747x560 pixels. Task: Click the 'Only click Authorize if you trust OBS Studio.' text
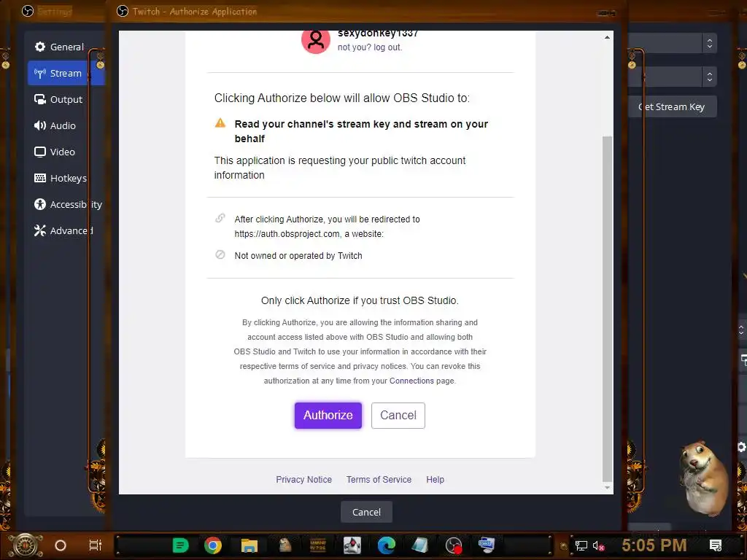(360, 300)
